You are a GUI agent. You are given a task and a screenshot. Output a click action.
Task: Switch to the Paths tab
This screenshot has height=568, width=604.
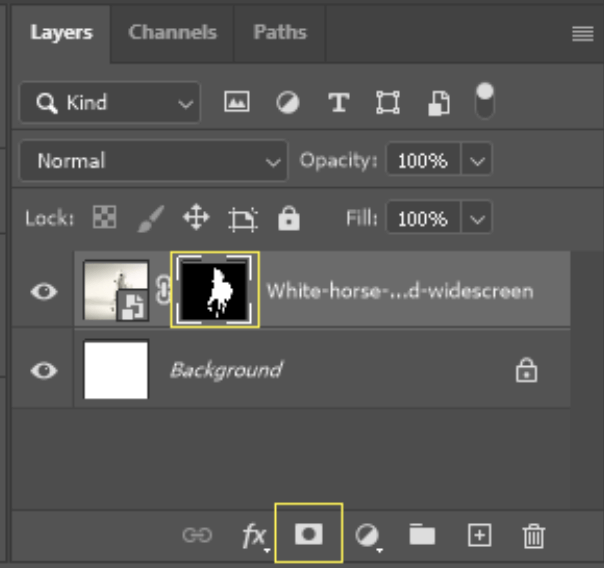280,32
